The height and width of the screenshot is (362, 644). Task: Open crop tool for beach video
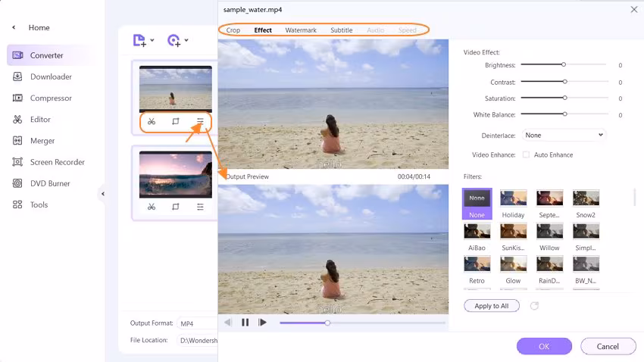pyautogui.click(x=176, y=121)
